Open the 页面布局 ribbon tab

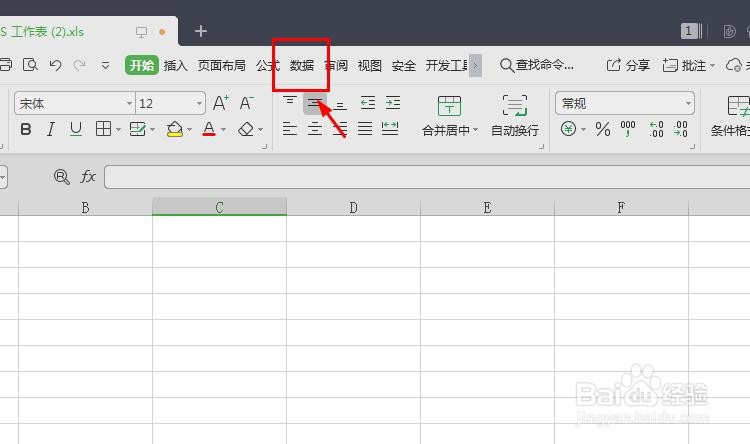[221, 65]
